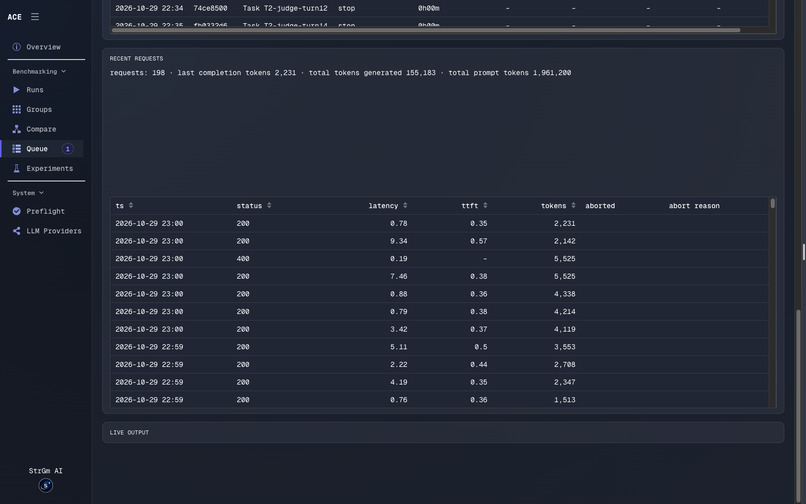Click the ttft value 0.44
Viewport: 806px width, 504px height.
(479, 365)
